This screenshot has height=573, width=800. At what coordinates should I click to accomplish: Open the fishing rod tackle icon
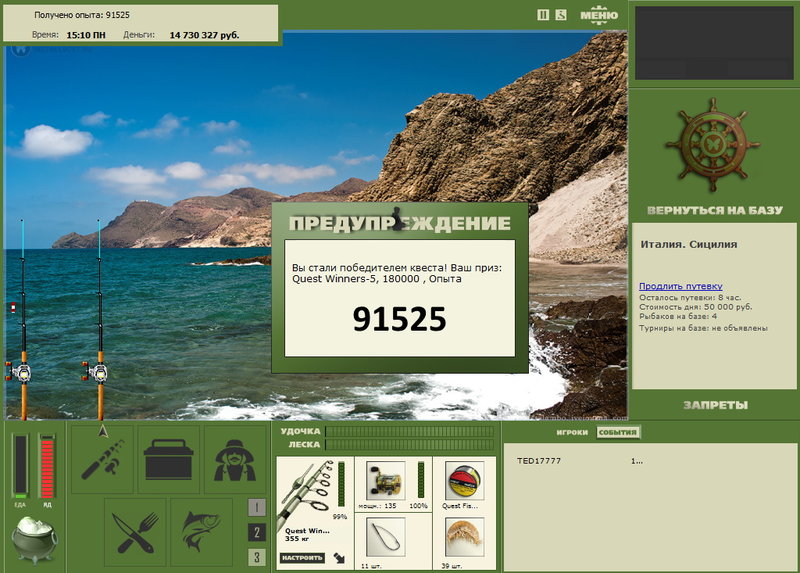point(103,459)
